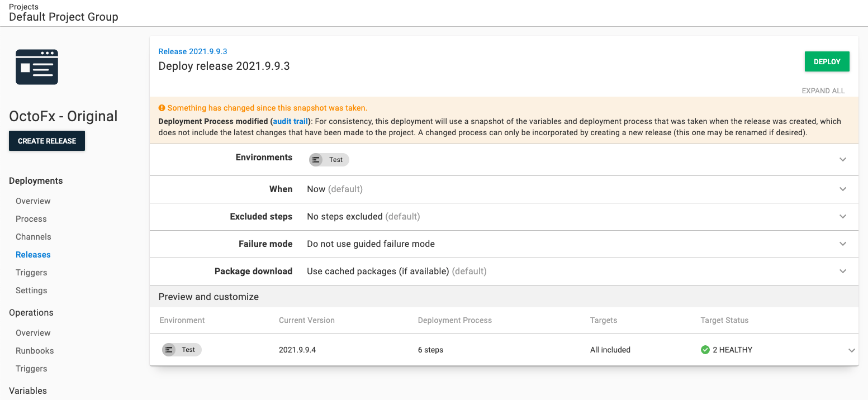Open the Process page from the sidebar

tap(31, 218)
